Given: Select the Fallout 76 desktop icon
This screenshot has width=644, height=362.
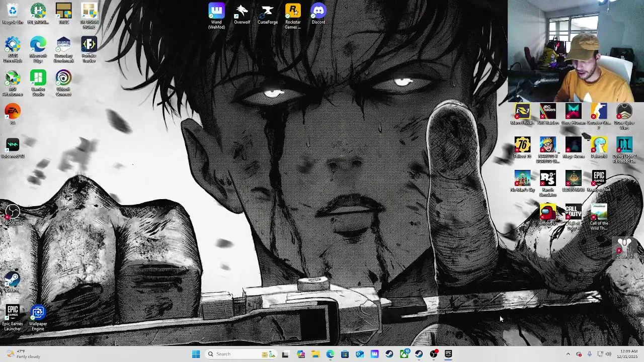Looking at the screenshot, I should (x=522, y=148).
